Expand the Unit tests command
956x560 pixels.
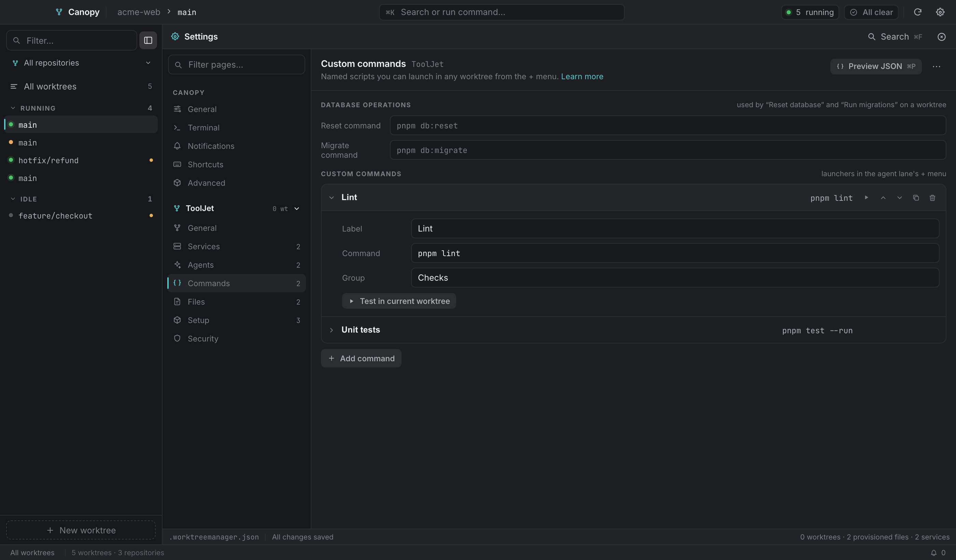331,330
